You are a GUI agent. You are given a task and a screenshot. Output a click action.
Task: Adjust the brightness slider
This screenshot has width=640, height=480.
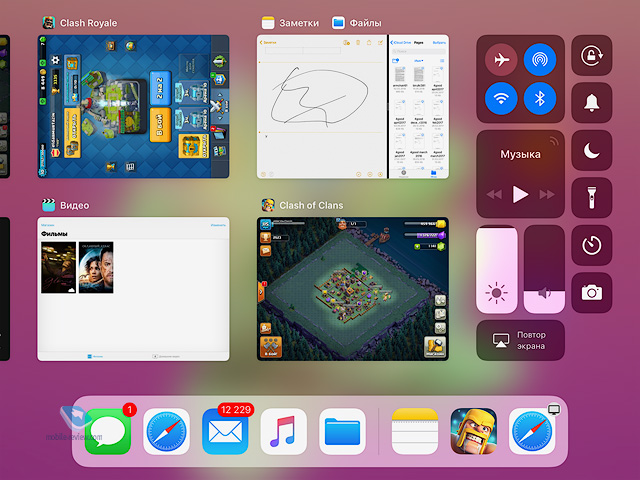pos(497,269)
